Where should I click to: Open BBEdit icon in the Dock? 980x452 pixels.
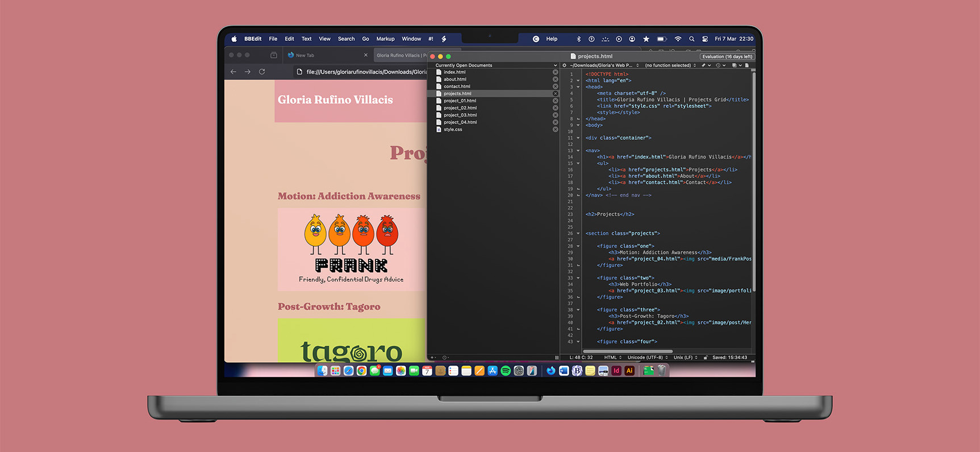pos(577,371)
